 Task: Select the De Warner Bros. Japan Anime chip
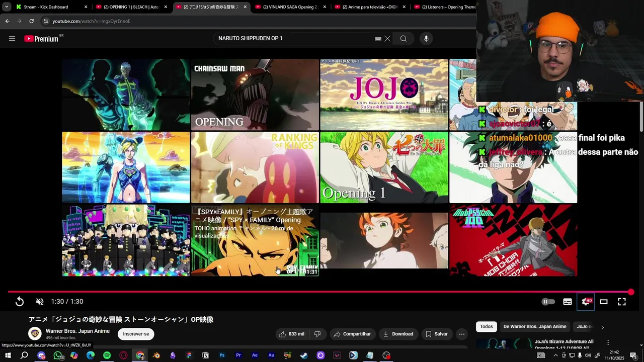[x=535, y=327]
